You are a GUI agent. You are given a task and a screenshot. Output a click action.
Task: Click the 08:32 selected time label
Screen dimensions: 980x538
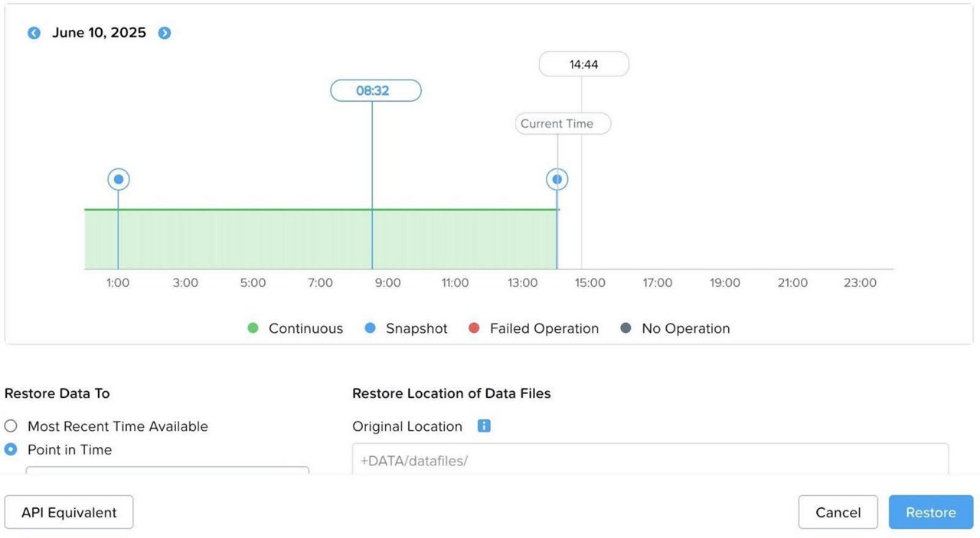pyautogui.click(x=375, y=90)
